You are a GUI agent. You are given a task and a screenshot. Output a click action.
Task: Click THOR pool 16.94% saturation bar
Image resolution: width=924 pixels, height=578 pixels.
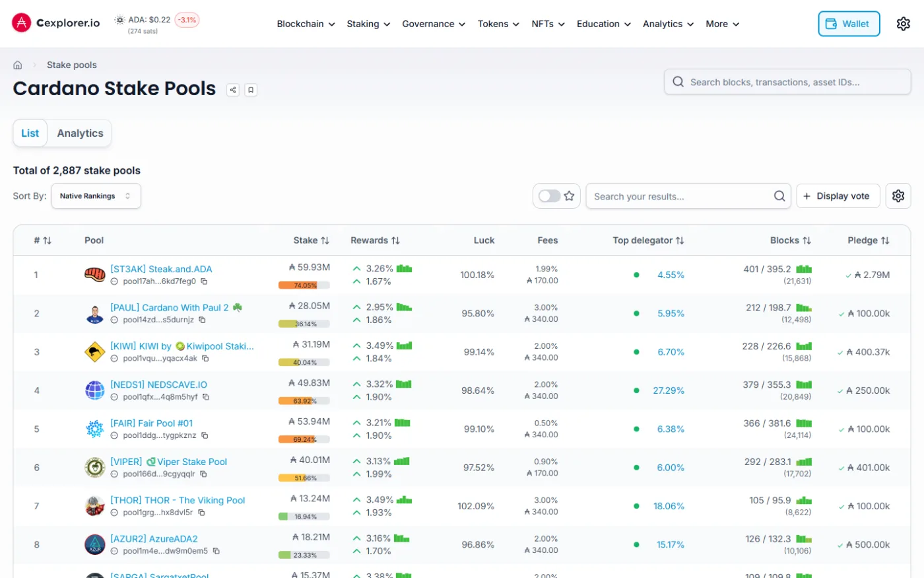point(304,517)
